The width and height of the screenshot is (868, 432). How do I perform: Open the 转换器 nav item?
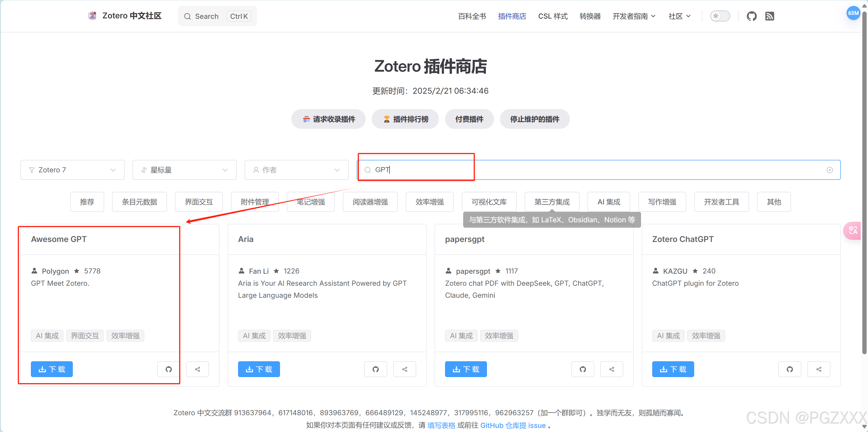click(590, 16)
